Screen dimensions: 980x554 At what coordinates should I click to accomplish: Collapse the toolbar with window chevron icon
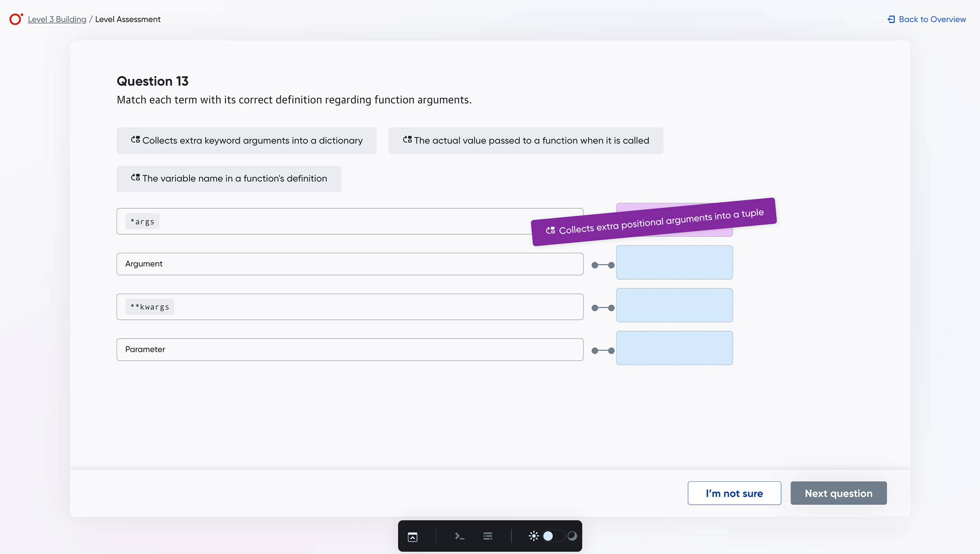(412, 536)
